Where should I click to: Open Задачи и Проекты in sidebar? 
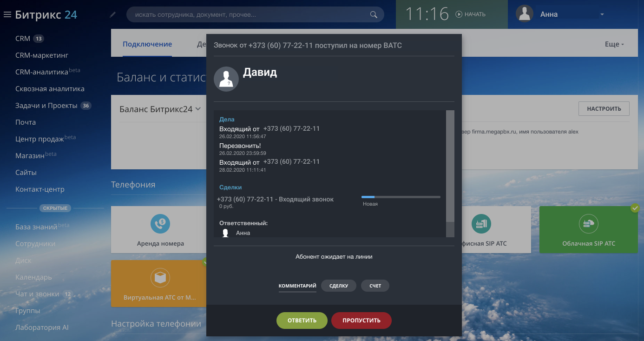click(46, 106)
